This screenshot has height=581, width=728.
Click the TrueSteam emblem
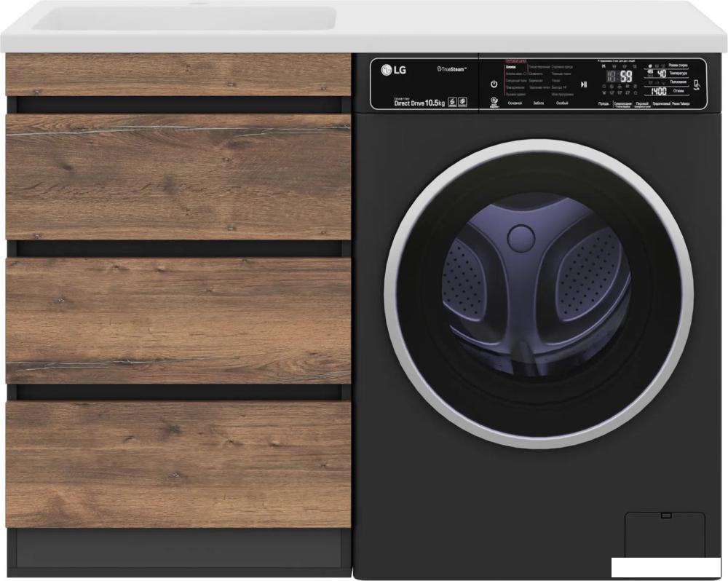pyautogui.click(x=451, y=69)
